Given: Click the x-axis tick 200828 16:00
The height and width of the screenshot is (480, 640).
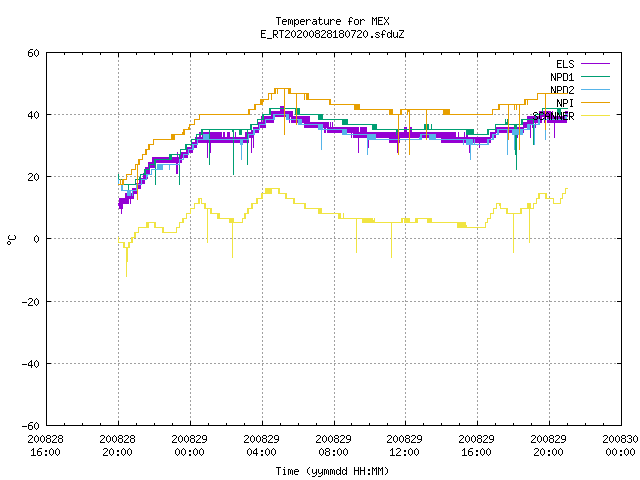Looking at the screenshot, I should [46, 446].
